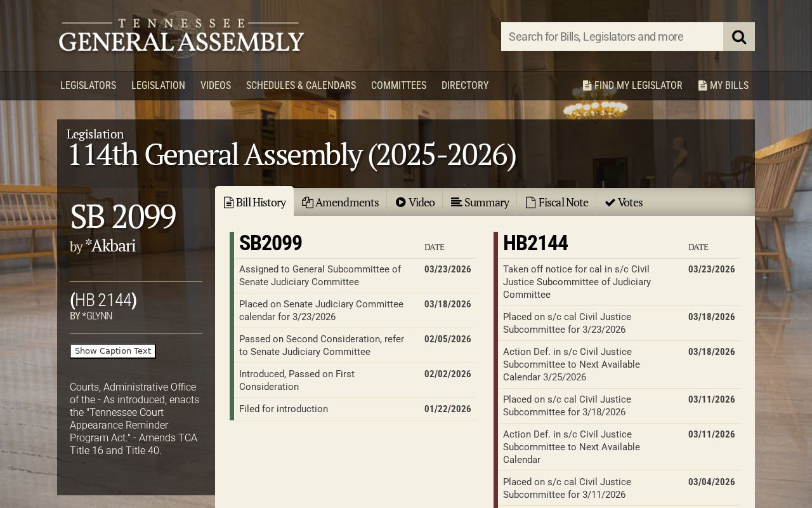Click the Votes checkmark icon
This screenshot has width=812, height=508.
(610, 203)
